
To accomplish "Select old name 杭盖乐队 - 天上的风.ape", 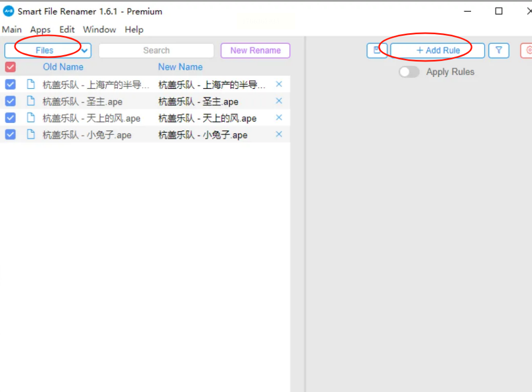I will [91, 118].
